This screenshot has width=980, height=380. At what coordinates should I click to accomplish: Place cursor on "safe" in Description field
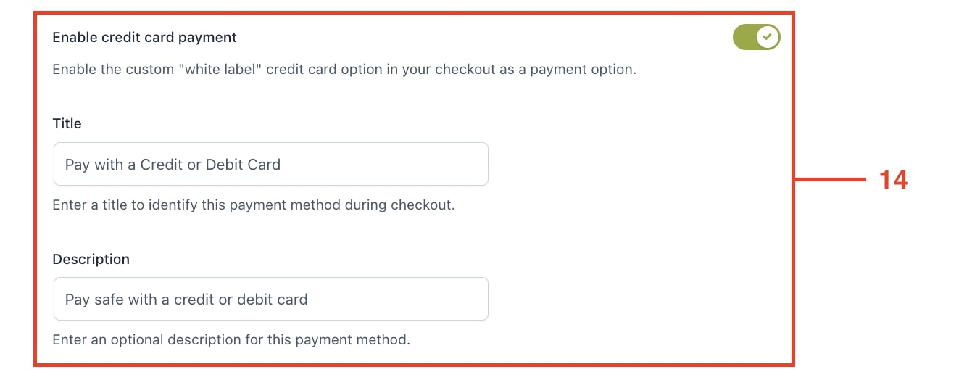tap(110, 300)
